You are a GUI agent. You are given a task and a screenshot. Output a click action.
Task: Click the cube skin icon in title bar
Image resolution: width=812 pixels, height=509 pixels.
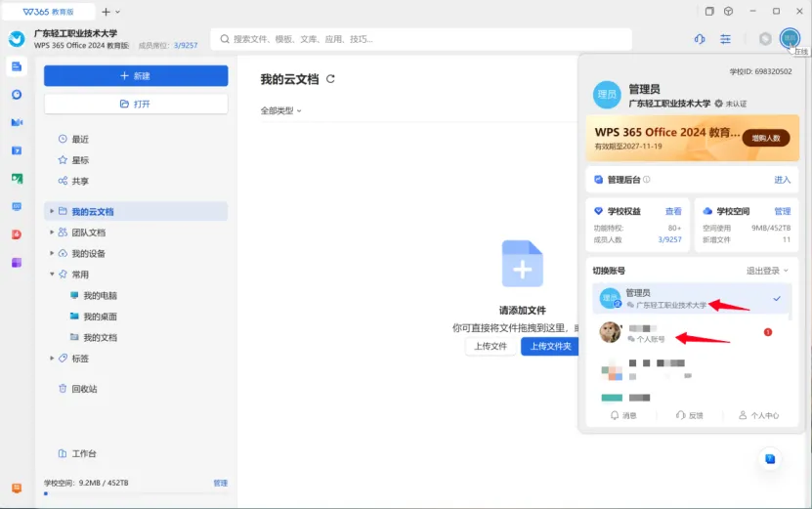729,12
